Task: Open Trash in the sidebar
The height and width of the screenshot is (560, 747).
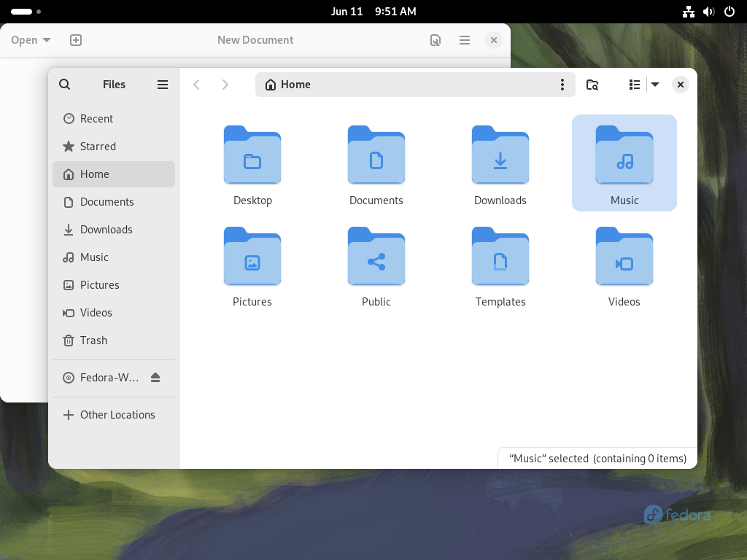Action: 114,340
